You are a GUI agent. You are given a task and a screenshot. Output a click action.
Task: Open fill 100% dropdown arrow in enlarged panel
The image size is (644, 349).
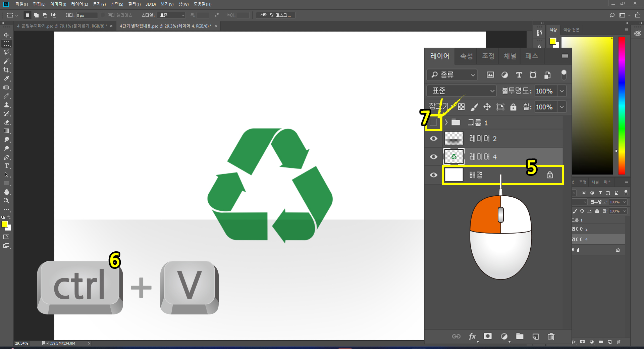562,107
